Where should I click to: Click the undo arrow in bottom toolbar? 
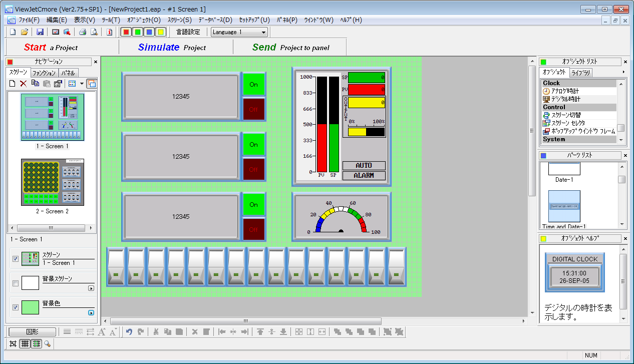129,331
